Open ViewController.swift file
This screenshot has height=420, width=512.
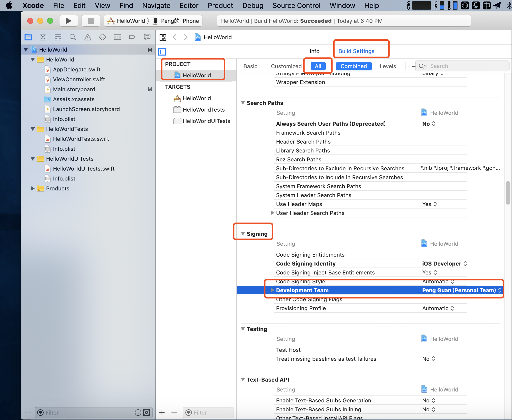pos(79,79)
